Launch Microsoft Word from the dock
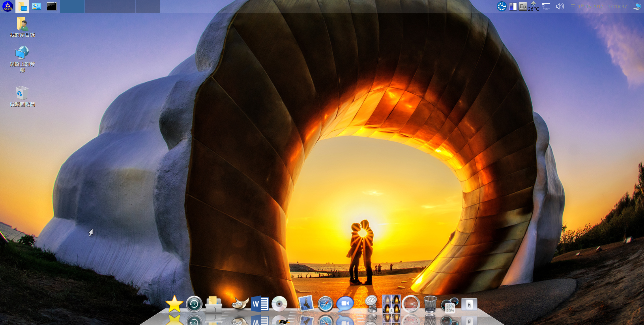The width and height of the screenshot is (644, 325). (x=260, y=304)
